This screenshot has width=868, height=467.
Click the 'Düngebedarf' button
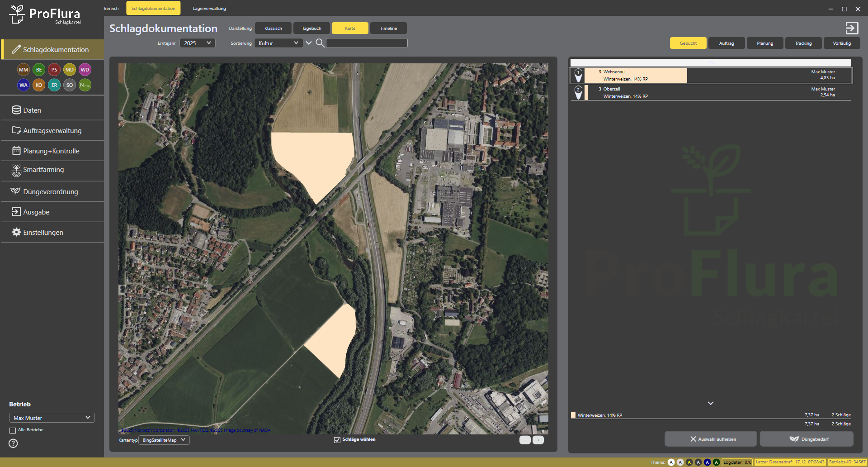pyautogui.click(x=807, y=439)
